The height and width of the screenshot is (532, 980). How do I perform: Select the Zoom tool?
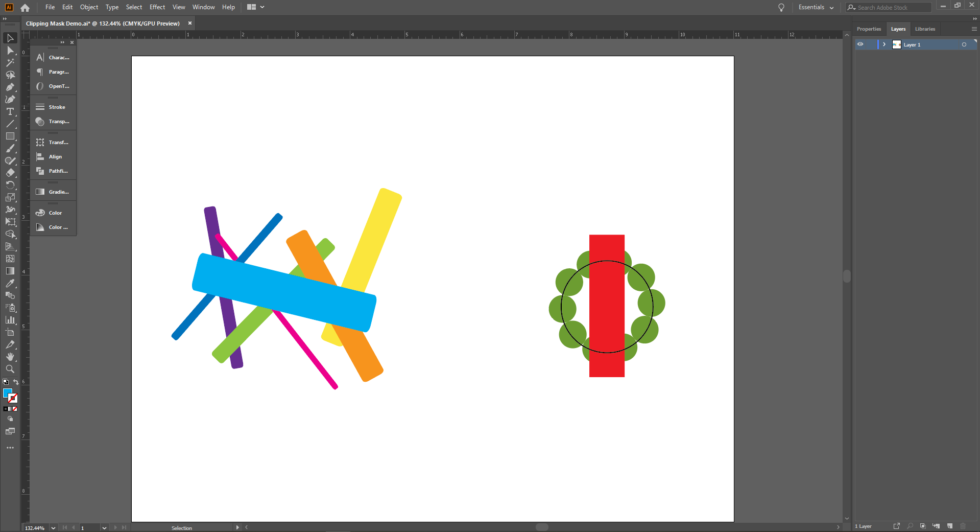point(10,369)
